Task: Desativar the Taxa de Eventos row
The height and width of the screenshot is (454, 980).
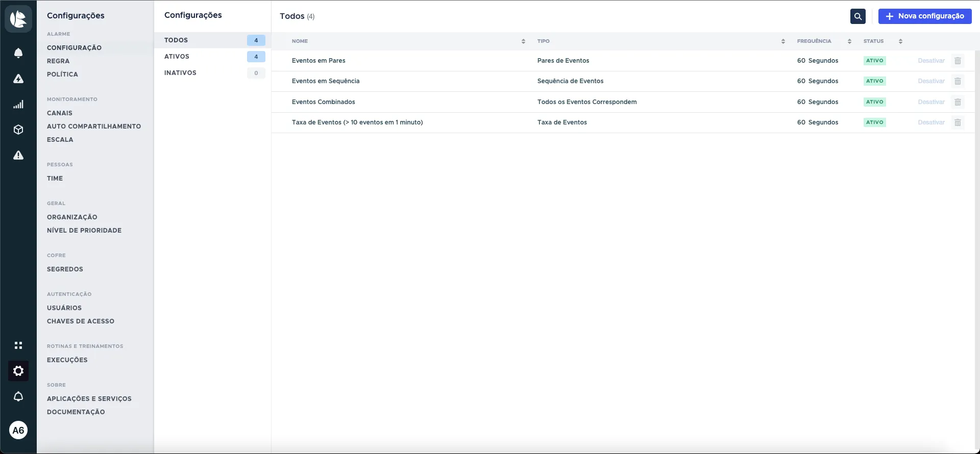Action: click(931, 122)
